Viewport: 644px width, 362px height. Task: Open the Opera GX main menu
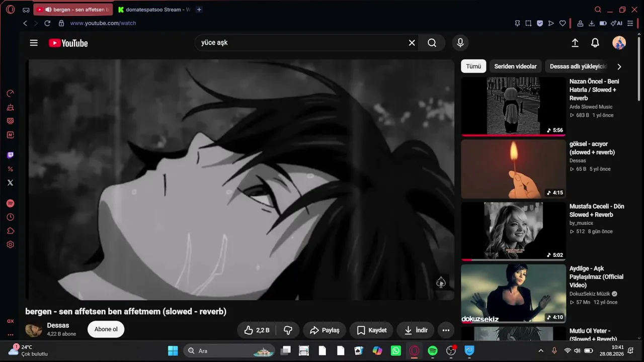(x=10, y=10)
